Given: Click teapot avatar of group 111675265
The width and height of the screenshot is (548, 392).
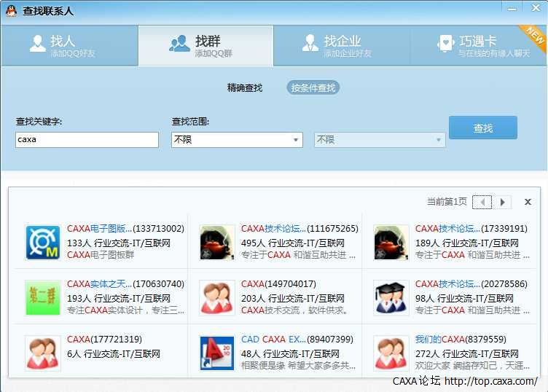Looking at the screenshot, I should pyautogui.click(x=217, y=243).
